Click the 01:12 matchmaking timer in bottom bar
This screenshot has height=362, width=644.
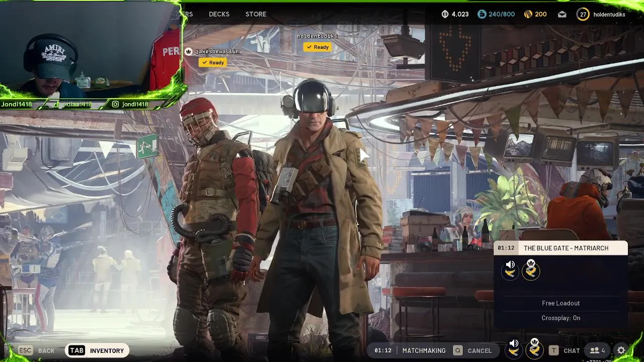click(x=383, y=350)
